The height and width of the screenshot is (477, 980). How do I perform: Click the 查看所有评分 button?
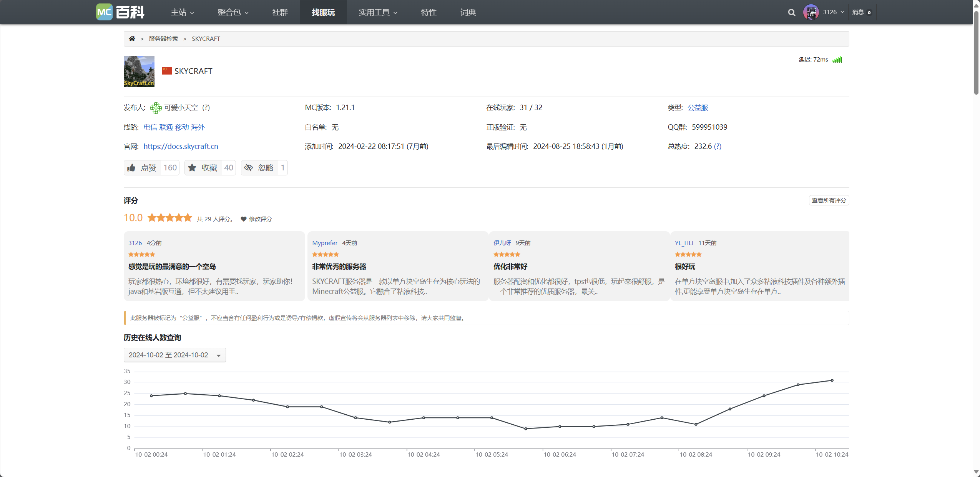coord(829,200)
